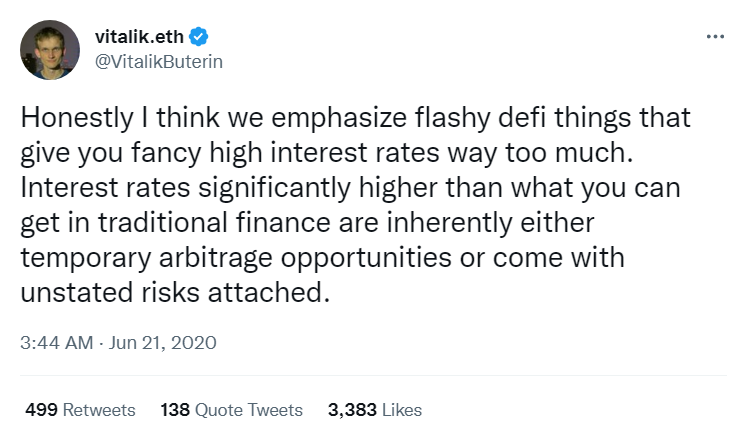Click the bold 3,383 count number
The height and width of the screenshot is (435, 748).
(352, 410)
